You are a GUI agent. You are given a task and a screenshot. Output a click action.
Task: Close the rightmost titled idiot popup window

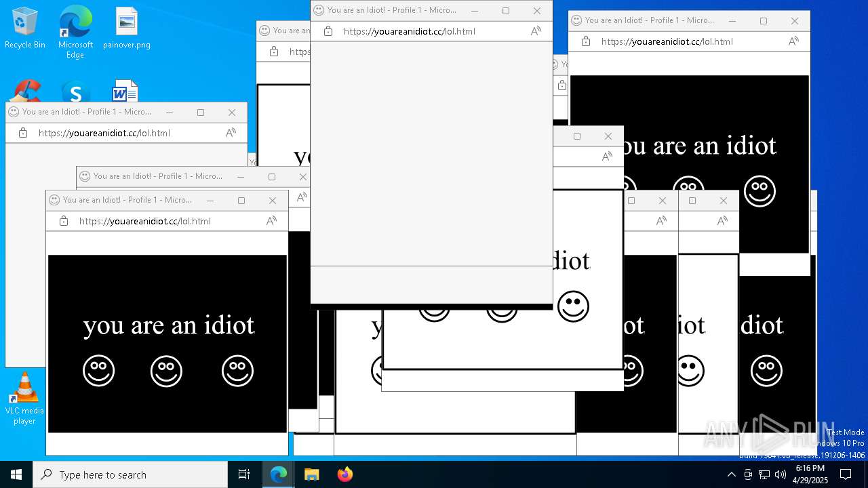[x=795, y=21]
